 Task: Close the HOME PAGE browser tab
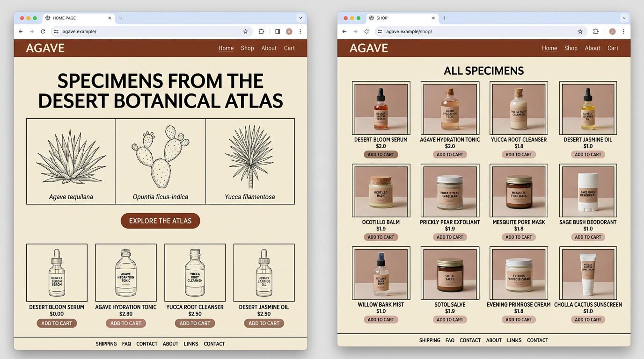tap(110, 18)
